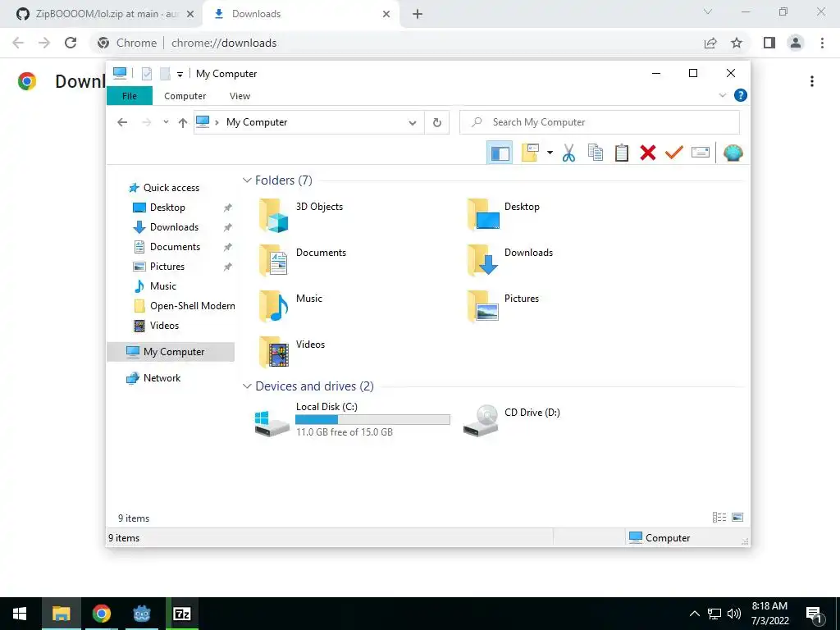The image size is (840, 630).
Task: Open the View ribbon tab
Action: pos(240,96)
